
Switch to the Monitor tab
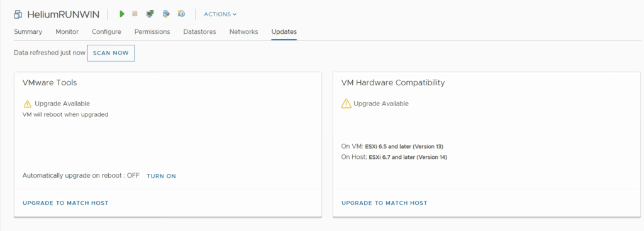coord(67,31)
